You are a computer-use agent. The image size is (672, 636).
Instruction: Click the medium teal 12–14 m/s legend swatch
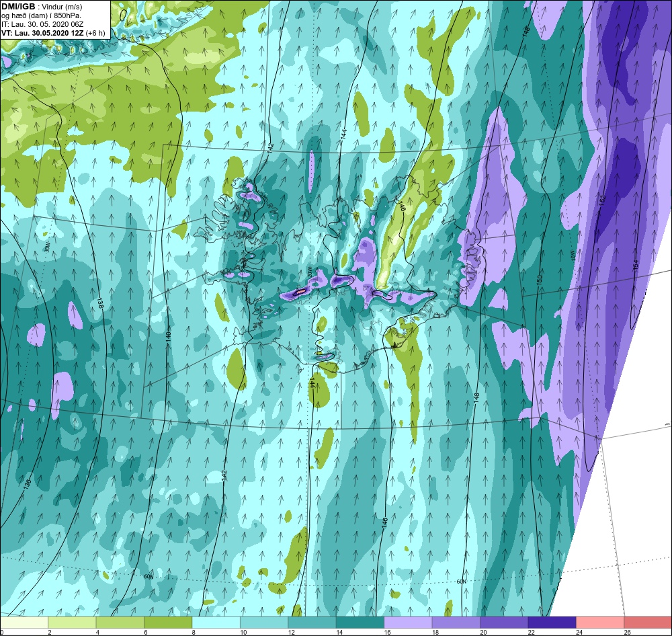312,622
